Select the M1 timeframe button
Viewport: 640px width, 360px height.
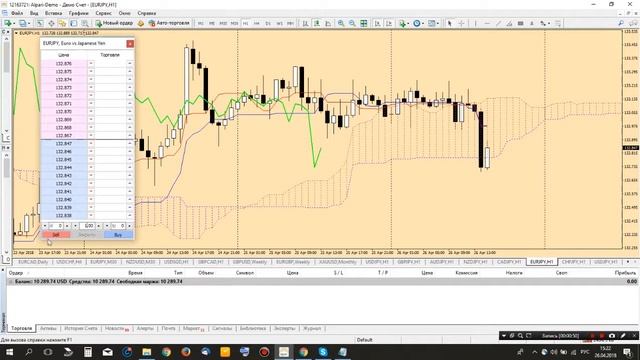click(200, 24)
